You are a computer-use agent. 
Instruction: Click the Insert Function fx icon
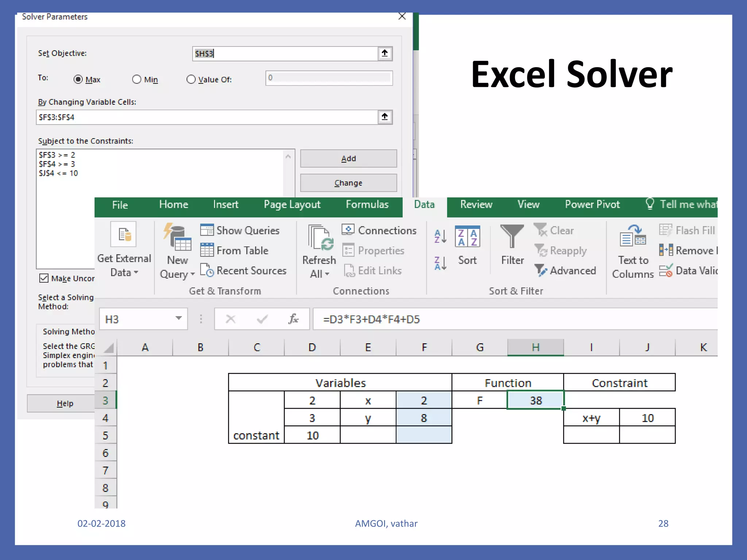(x=293, y=319)
